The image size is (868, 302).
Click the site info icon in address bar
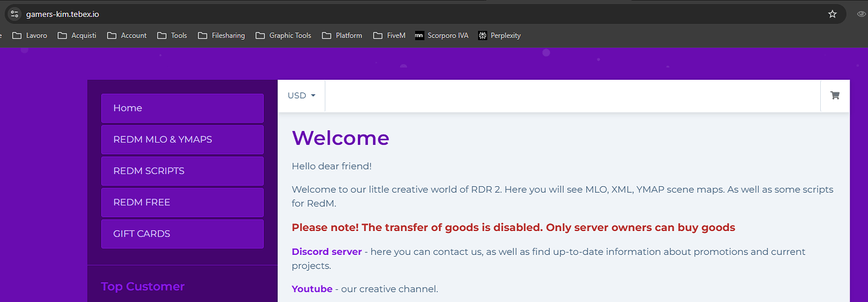(15, 14)
